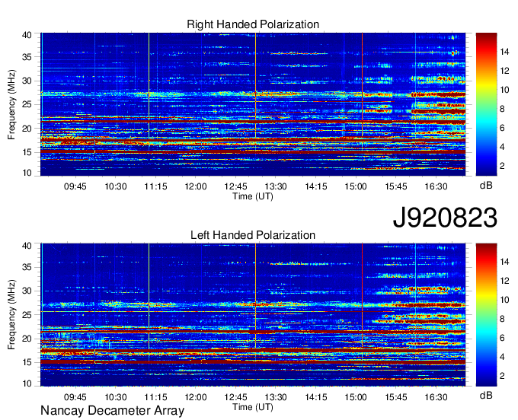Image resolution: width=518 pixels, height=420 pixels.
Task: Click the J920823 observation label
Action: pyautogui.click(x=445, y=218)
